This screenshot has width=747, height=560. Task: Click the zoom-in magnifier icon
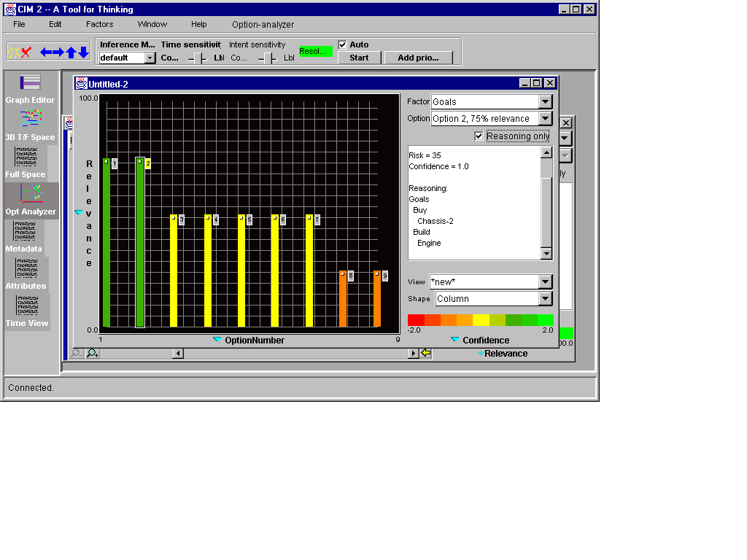[x=93, y=354]
